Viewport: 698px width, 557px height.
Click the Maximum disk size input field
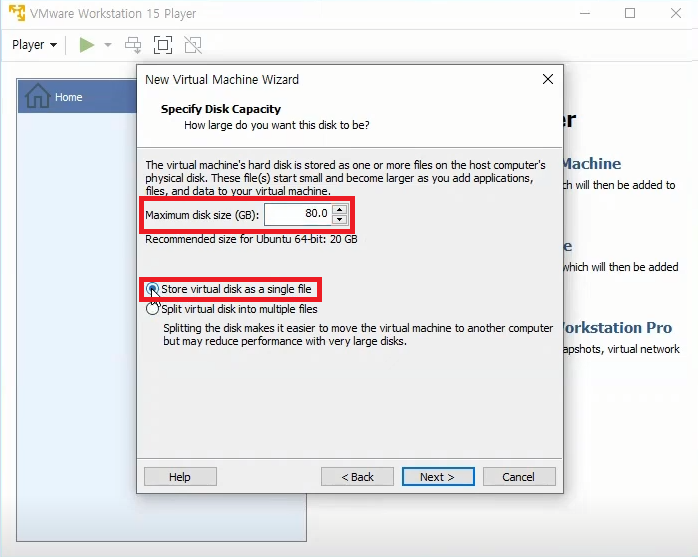point(297,214)
